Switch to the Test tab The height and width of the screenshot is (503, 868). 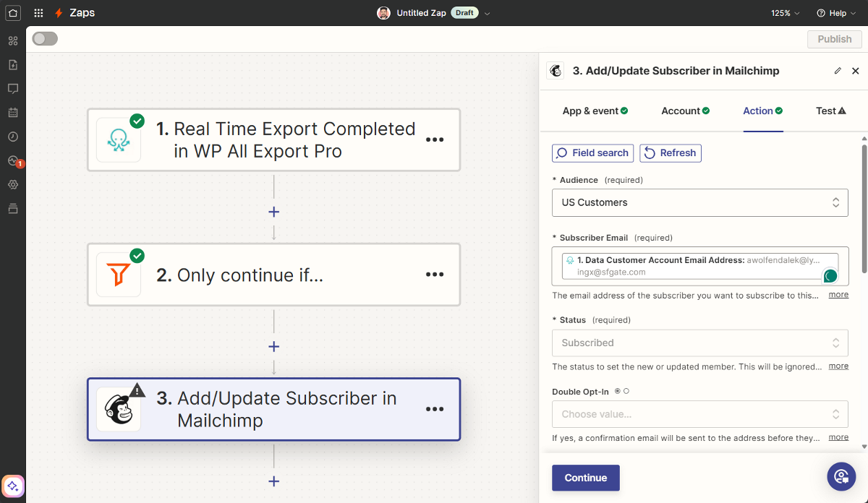830,111
